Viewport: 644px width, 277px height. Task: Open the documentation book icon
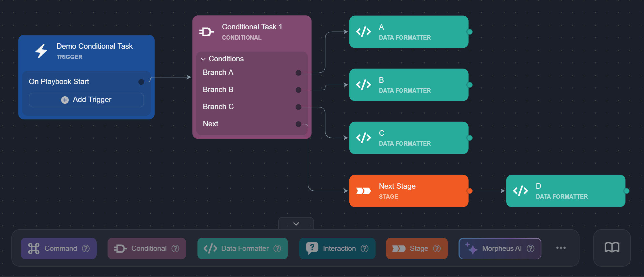[612, 248]
